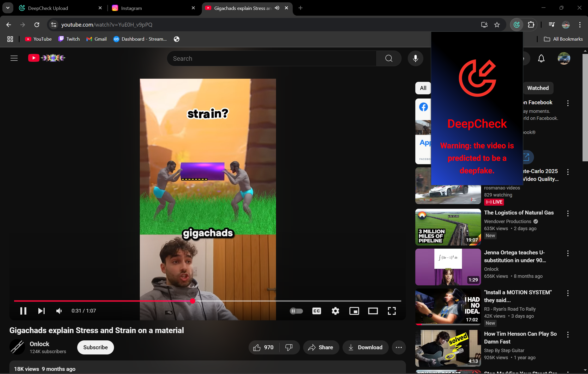
Task: Open options for The Logistics of Natural Gas
Action: coord(568,214)
